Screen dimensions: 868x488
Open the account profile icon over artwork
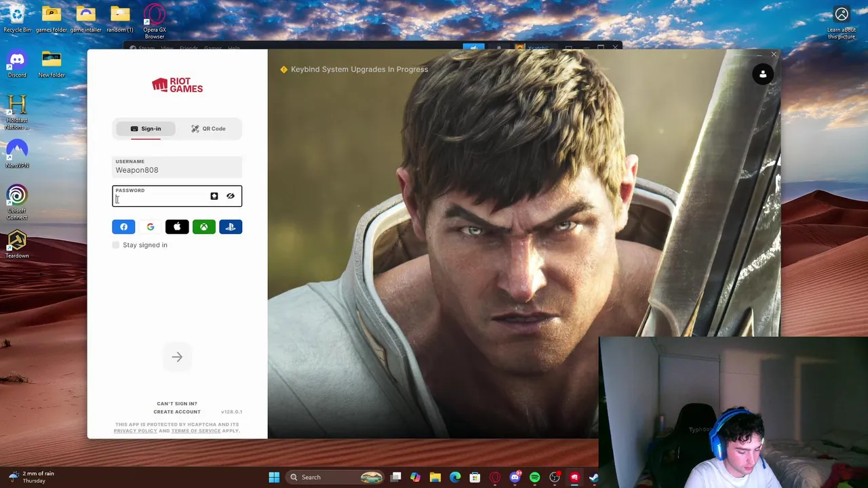coord(763,75)
